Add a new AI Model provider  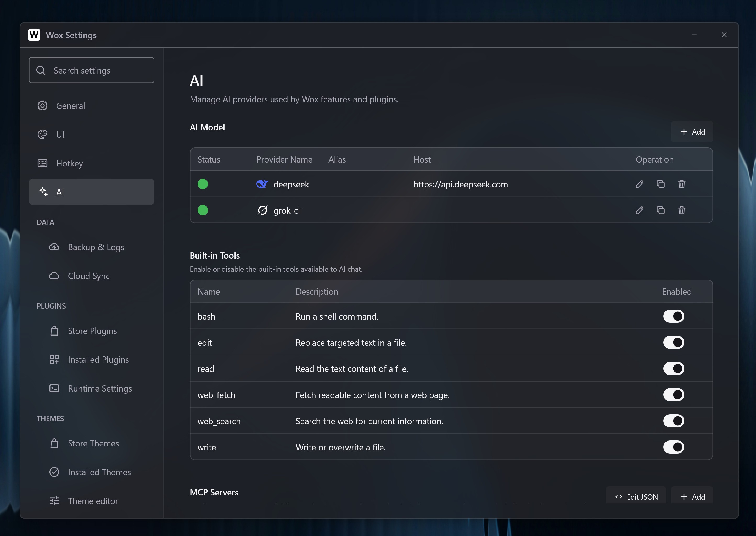(x=692, y=132)
